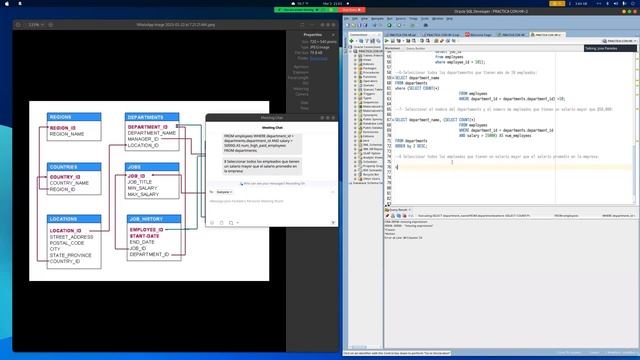
Task: Click the Folder link in Properties panel
Action: [x=318, y=58]
